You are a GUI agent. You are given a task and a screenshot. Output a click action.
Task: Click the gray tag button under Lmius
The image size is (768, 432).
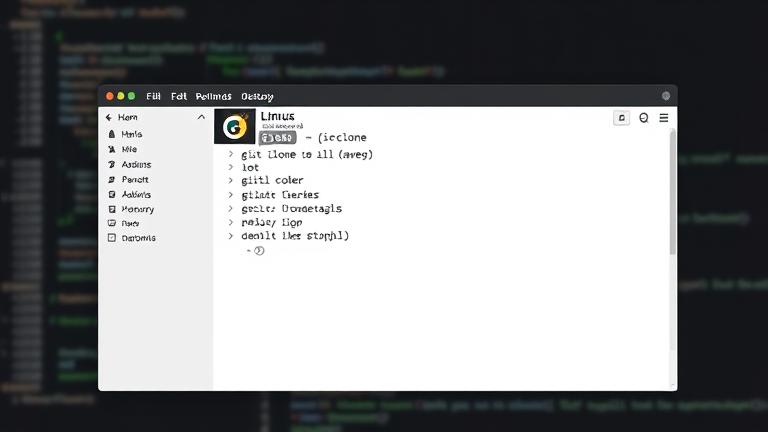(278, 138)
